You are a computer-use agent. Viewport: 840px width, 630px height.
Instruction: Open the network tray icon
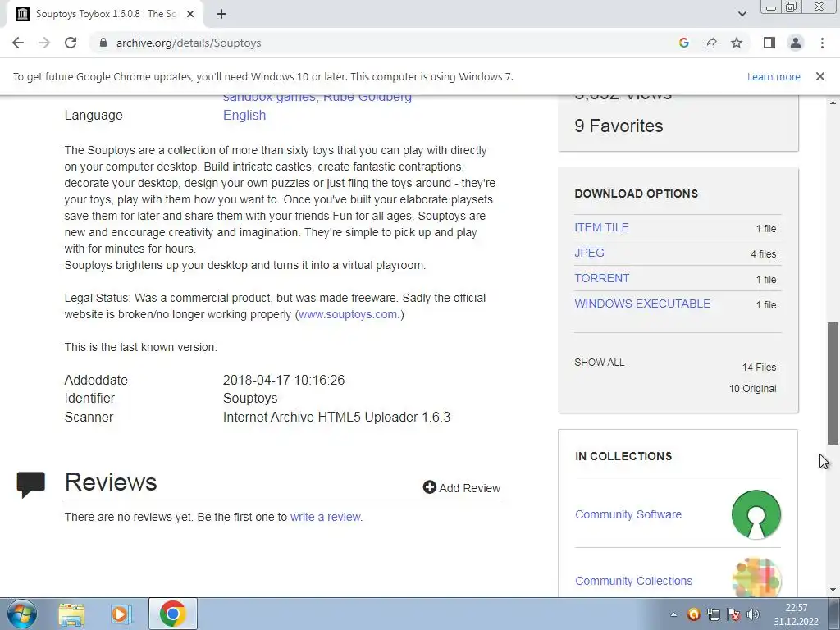[714, 614]
